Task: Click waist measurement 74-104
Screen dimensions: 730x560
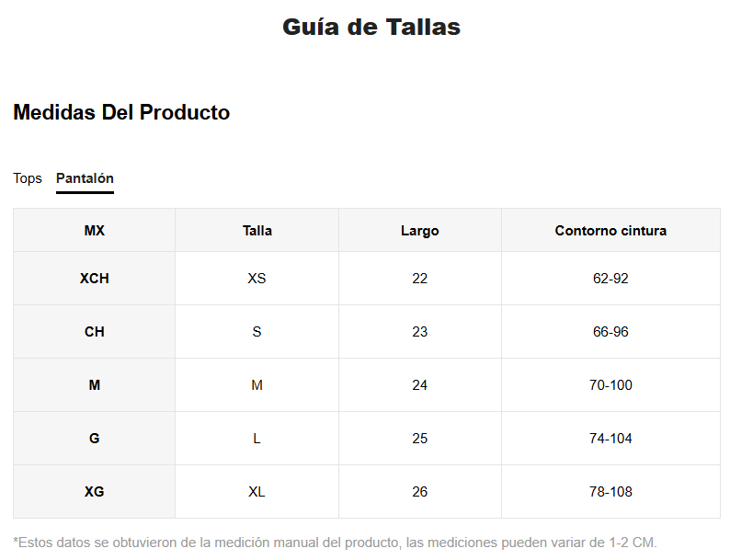Action: tap(610, 439)
